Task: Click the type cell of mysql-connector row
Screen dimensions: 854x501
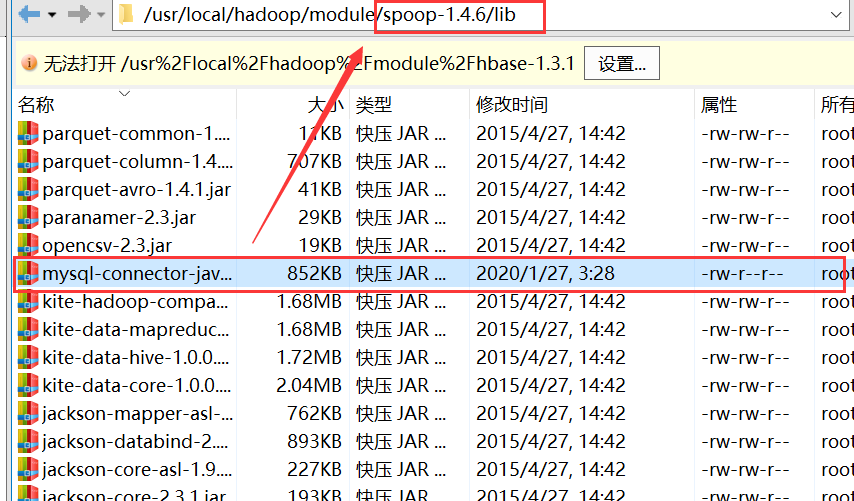Action: pos(401,273)
